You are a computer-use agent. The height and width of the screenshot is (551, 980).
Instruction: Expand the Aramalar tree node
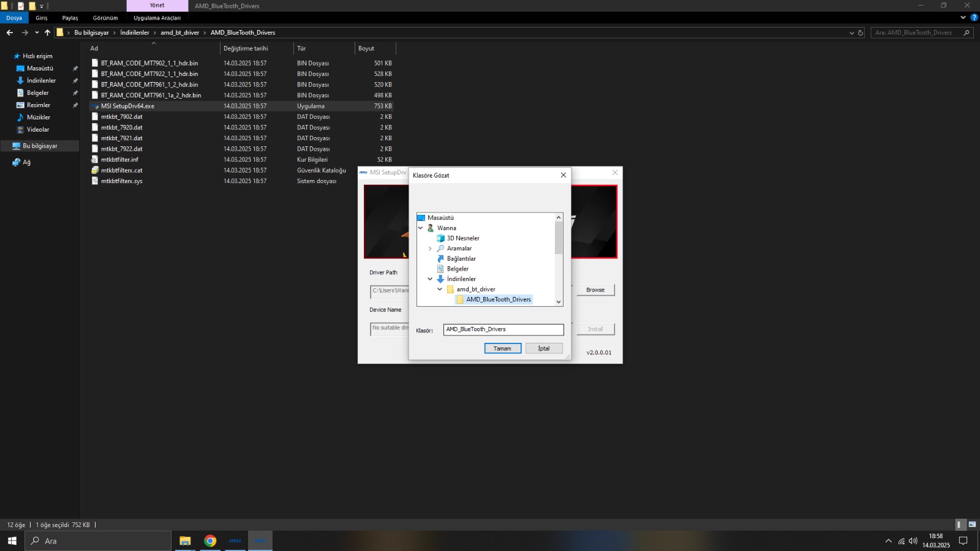tap(430, 249)
